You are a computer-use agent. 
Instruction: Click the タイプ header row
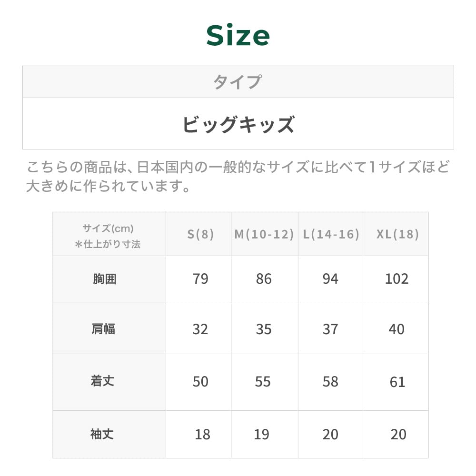point(238,82)
